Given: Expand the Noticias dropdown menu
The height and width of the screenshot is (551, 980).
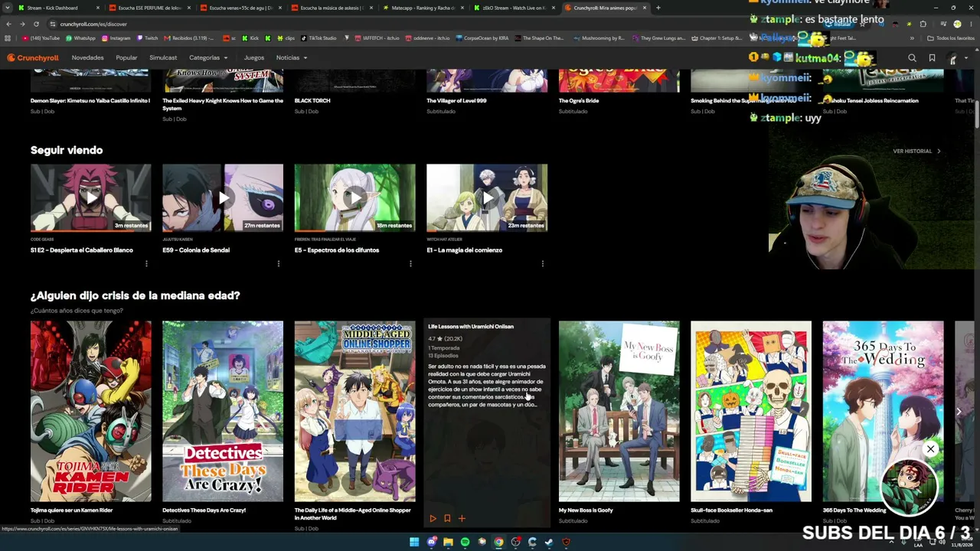Looking at the screenshot, I should point(292,57).
